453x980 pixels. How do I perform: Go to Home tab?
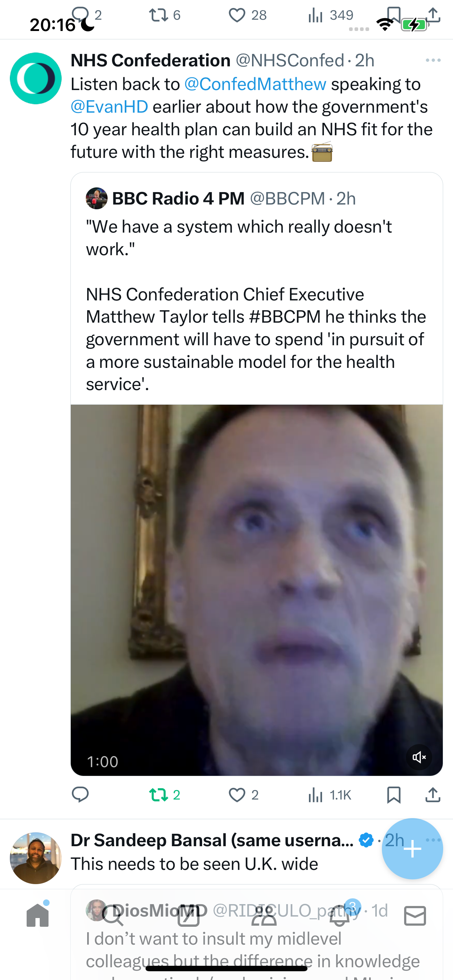[38, 915]
